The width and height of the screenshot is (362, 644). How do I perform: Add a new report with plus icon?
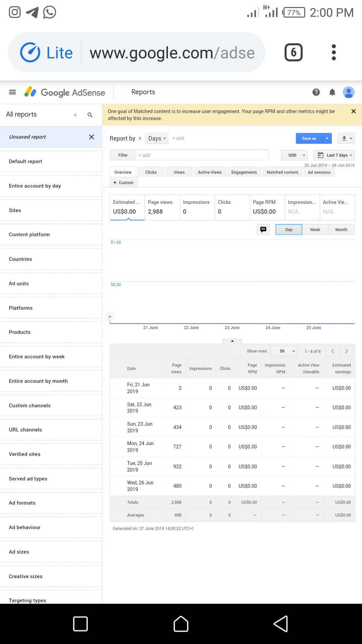coord(75,115)
